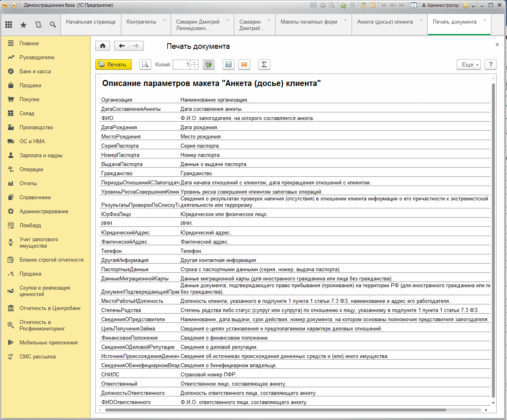Switch to the Контрагенты tab
This screenshot has height=420, width=507.
point(141,22)
